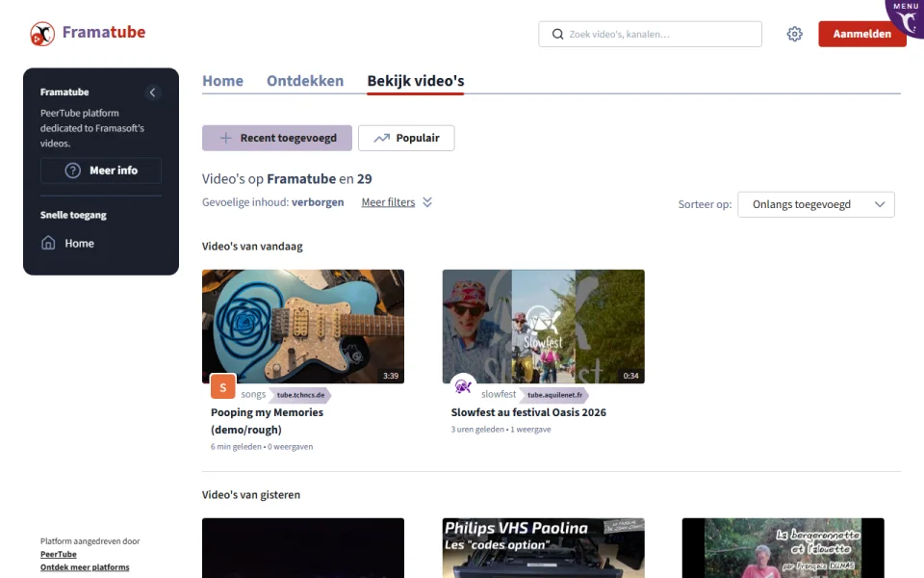Screen dimensions: 924x578
Task: Select the Recent toegevoegd filter
Action: 277,138
